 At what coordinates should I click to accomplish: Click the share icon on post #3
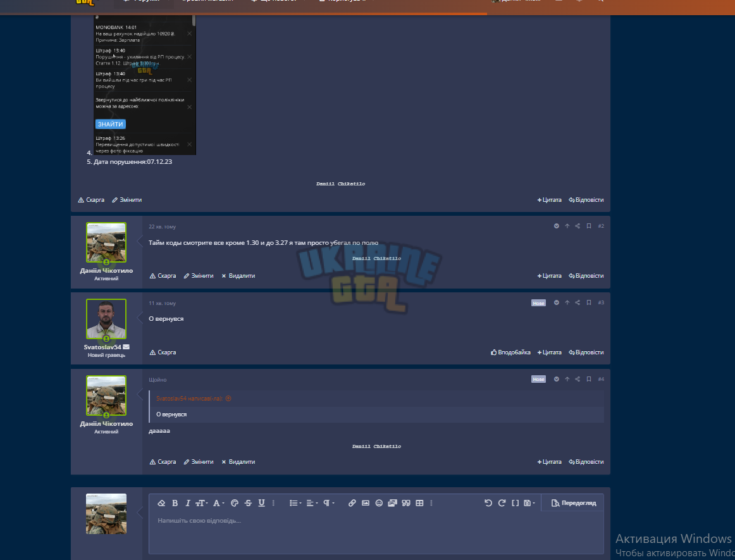pyautogui.click(x=577, y=302)
